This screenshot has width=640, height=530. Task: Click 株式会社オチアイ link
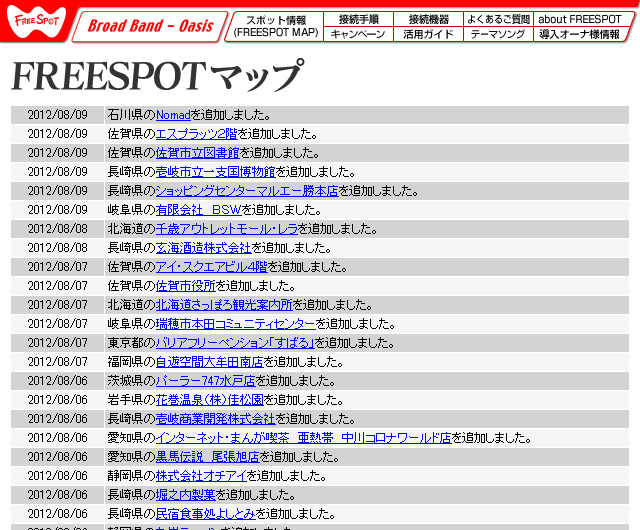pos(201,476)
